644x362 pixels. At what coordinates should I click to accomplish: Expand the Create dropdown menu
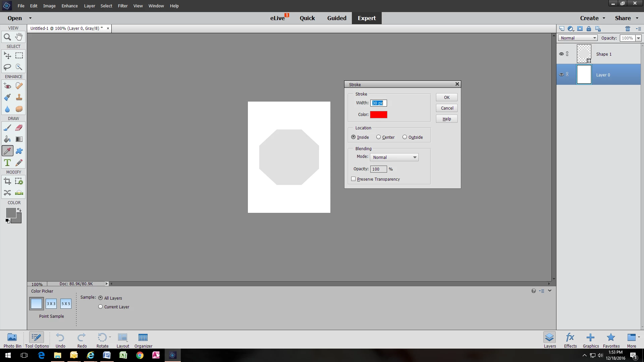[x=593, y=18]
